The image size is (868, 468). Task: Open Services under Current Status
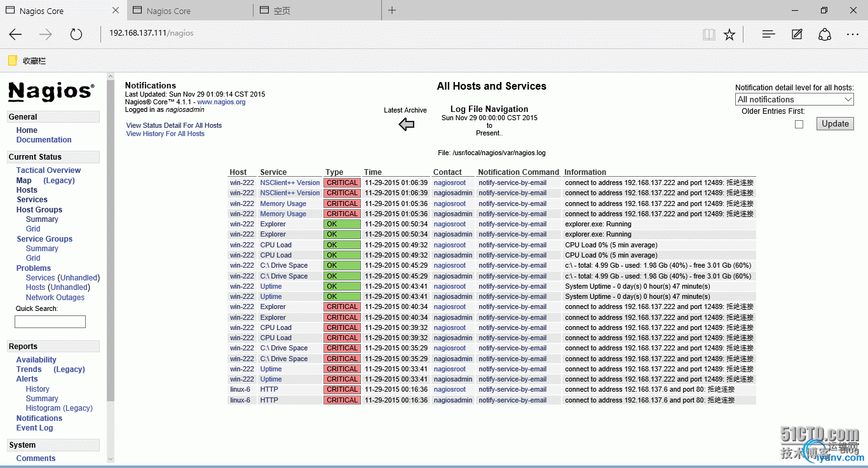pyautogui.click(x=32, y=200)
